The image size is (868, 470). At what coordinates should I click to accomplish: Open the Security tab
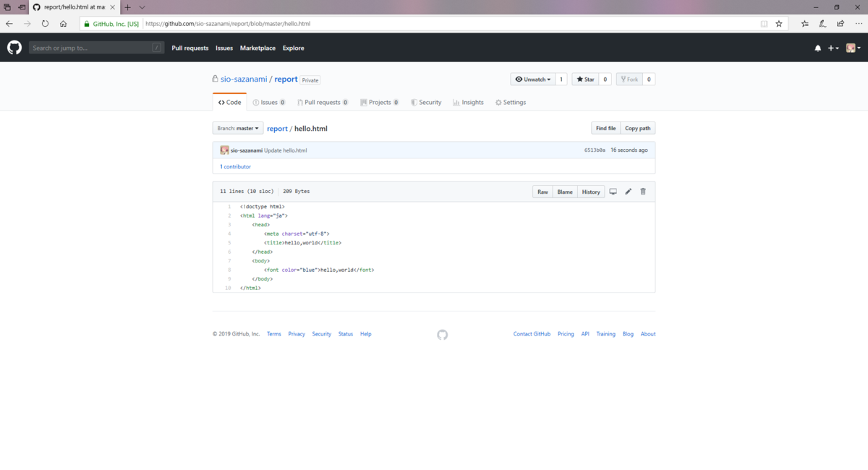click(426, 103)
